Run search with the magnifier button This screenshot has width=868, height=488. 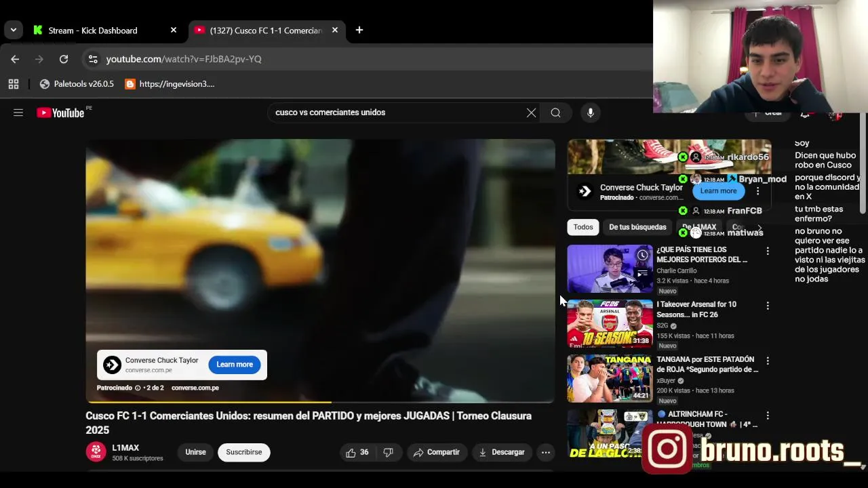tap(556, 113)
